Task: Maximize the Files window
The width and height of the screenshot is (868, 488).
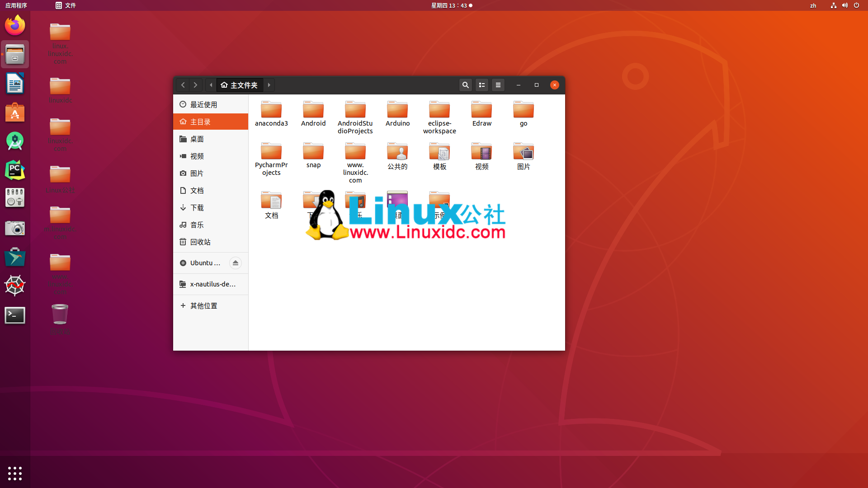Action: point(537,85)
